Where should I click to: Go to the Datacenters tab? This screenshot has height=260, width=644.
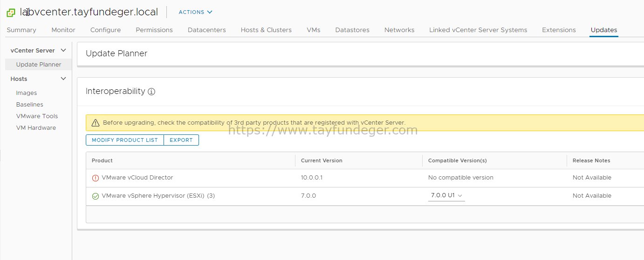[207, 30]
